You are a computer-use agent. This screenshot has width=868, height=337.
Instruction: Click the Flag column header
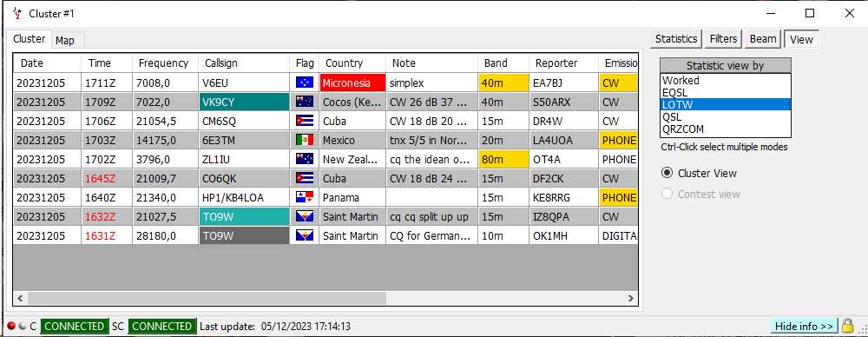coord(305,63)
